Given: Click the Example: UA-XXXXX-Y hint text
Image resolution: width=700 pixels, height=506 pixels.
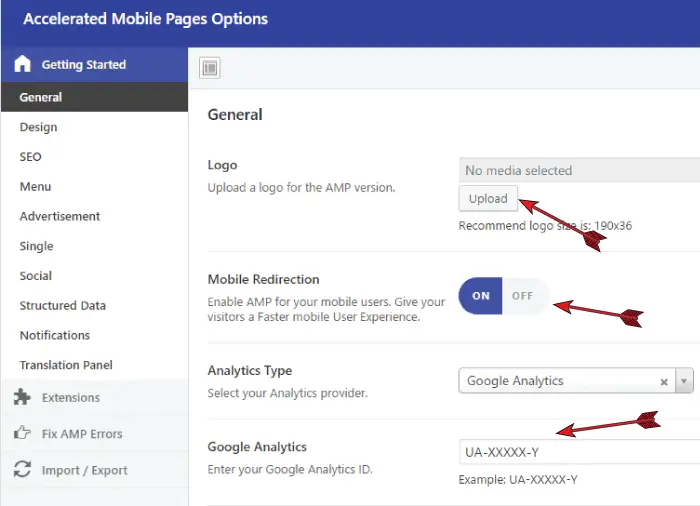Looking at the screenshot, I should point(518,480).
